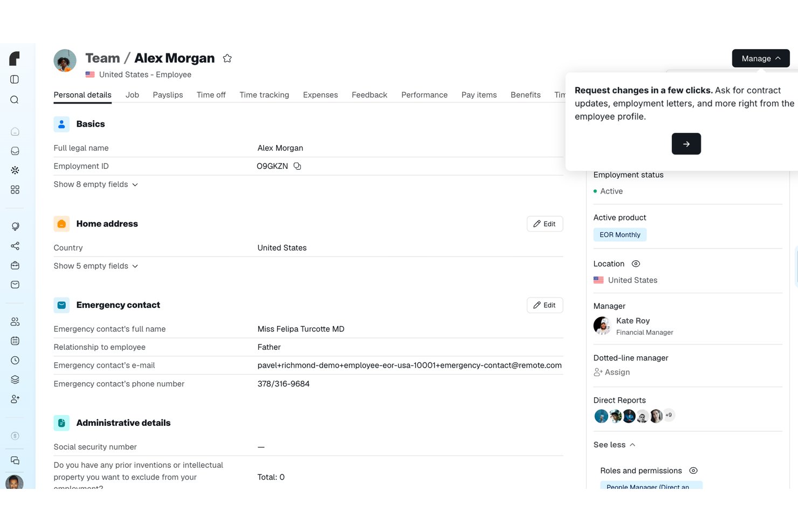Open the inbox tray icon in sidebar
798x532 pixels.
15,151
